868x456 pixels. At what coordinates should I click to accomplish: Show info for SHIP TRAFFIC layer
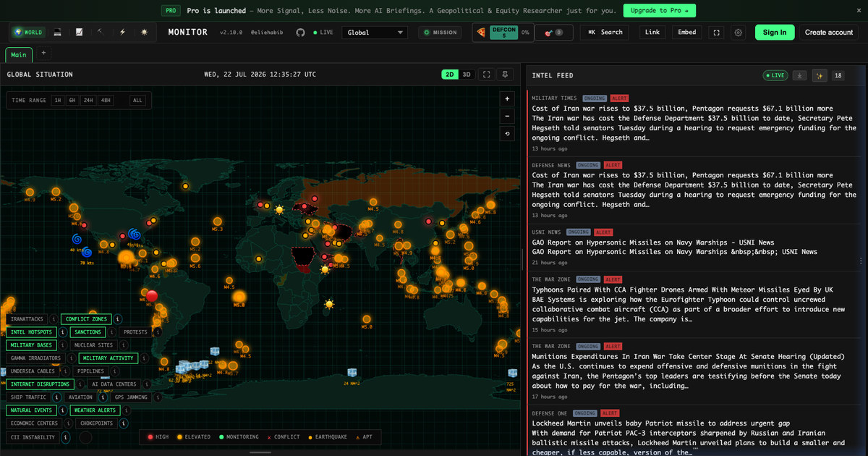point(56,397)
